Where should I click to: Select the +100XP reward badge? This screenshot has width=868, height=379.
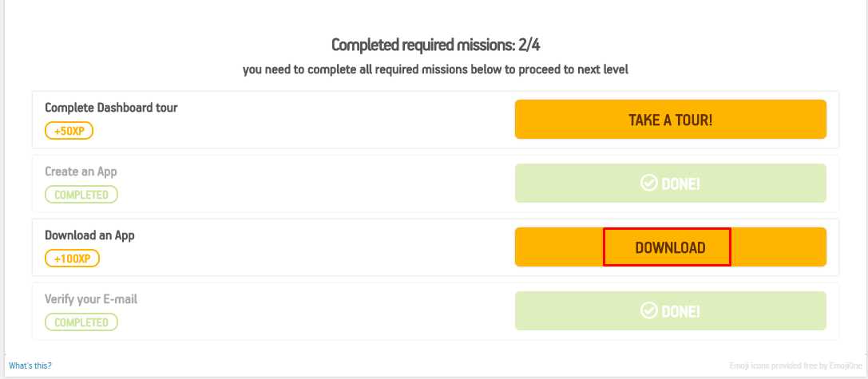coord(72,259)
